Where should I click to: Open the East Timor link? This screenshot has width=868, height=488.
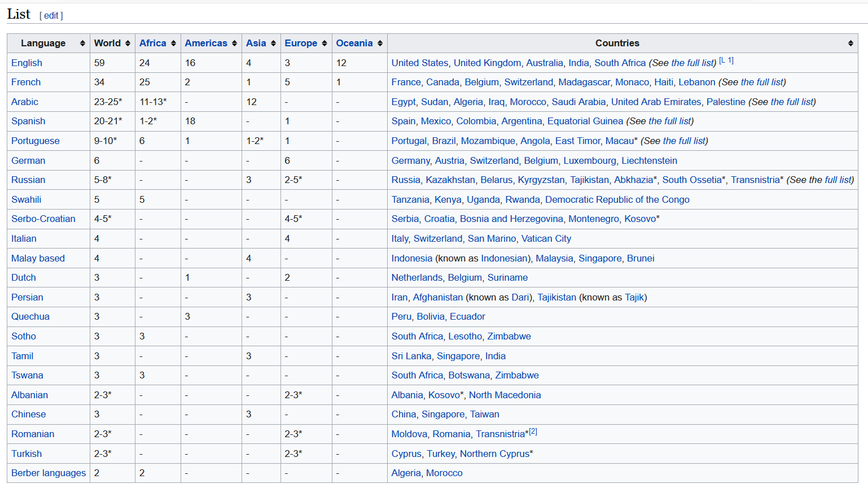[578, 141]
